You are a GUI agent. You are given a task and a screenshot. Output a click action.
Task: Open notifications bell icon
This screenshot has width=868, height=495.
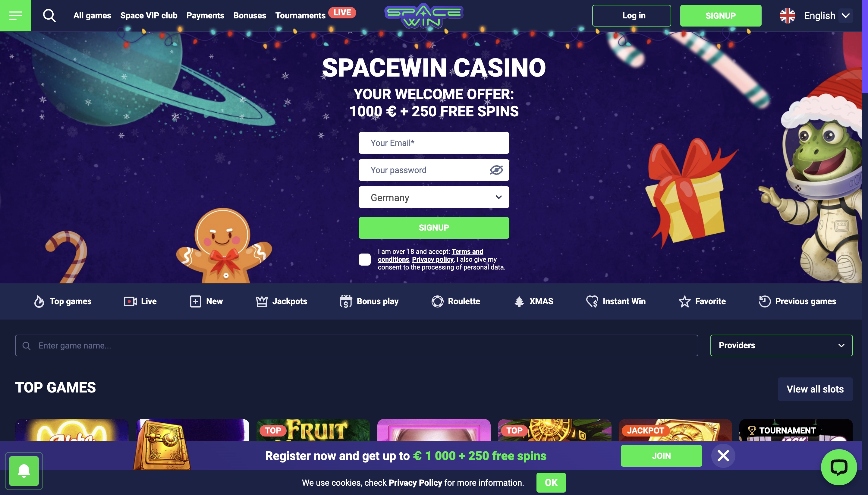tap(24, 471)
